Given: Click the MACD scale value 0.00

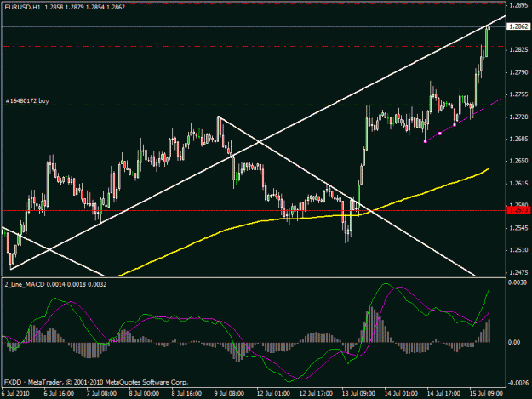Looking at the screenshot, I should click(514, 342).
